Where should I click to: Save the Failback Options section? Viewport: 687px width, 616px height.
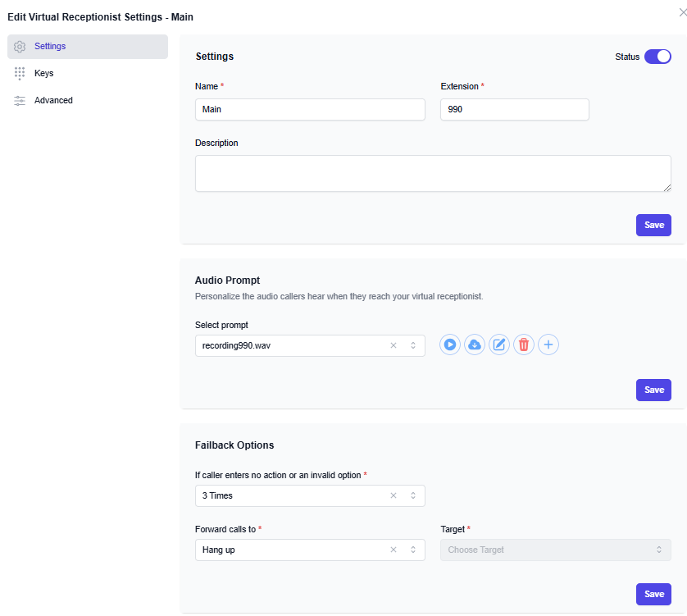pyautogui.click(x=653, y=594)
